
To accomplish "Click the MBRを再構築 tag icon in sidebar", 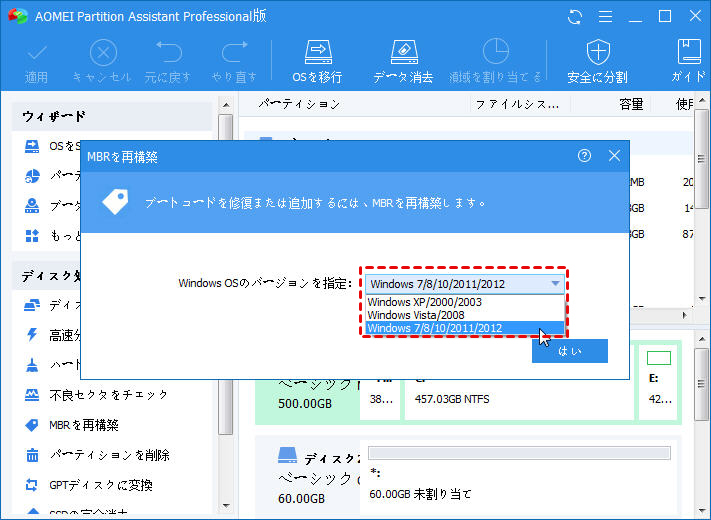I will pyautogui.click(x=32, y=425).
